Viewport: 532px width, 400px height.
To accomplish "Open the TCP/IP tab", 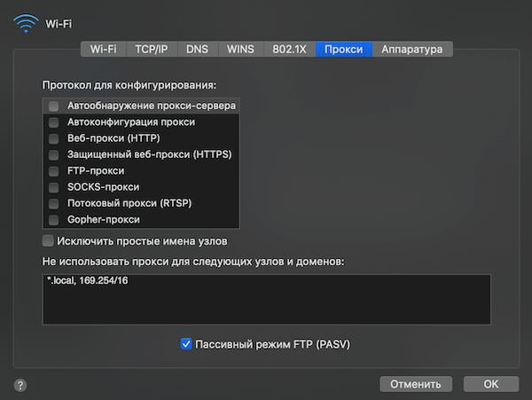I will (152, 50).
